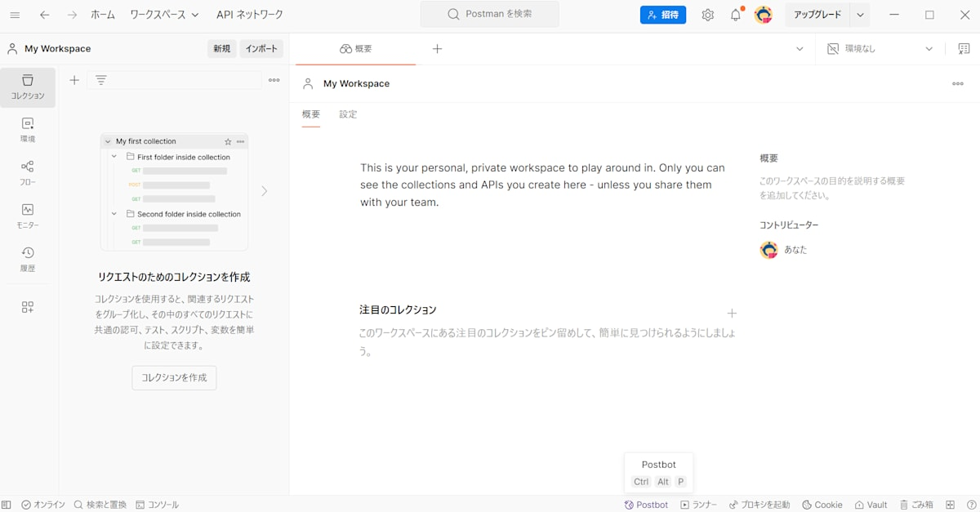The height and width of the screenshot is (512, 980).
Task: Click the アップグレード button
Action: click(x=817, y=15)
